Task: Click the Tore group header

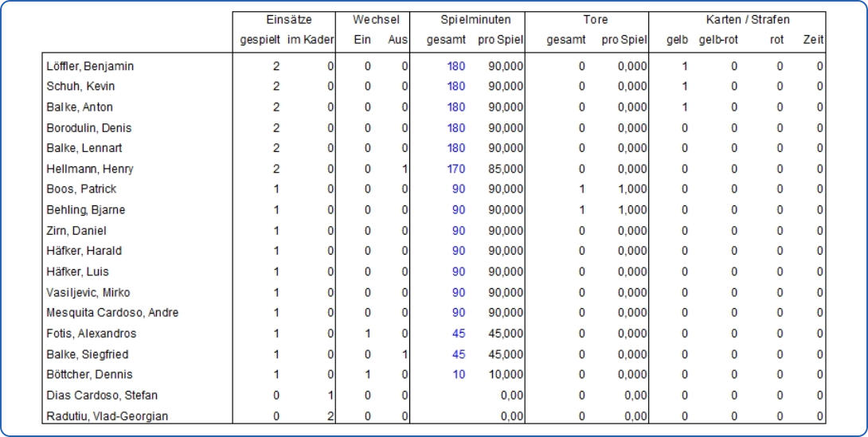Action: coord(595,20)
